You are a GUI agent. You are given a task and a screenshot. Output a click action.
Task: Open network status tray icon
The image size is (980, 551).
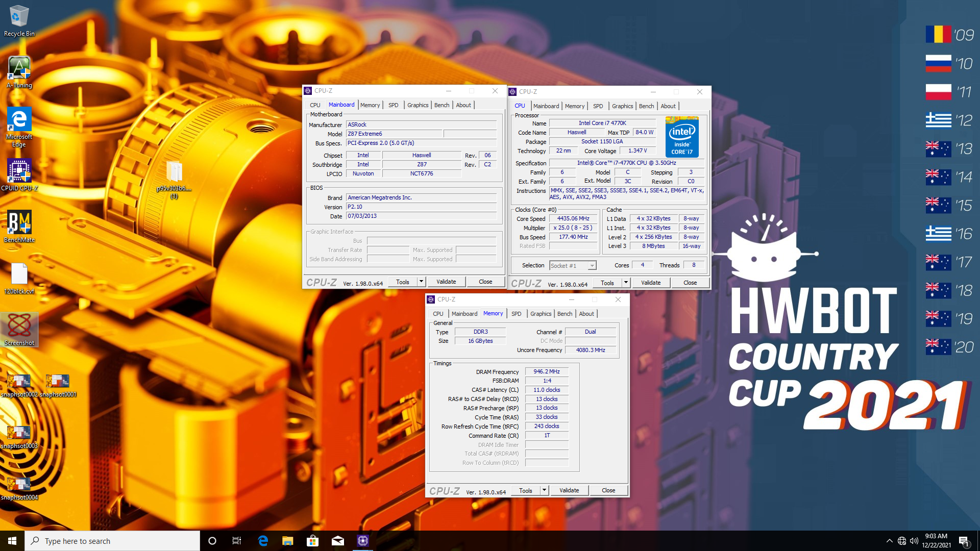click(902, 541)
